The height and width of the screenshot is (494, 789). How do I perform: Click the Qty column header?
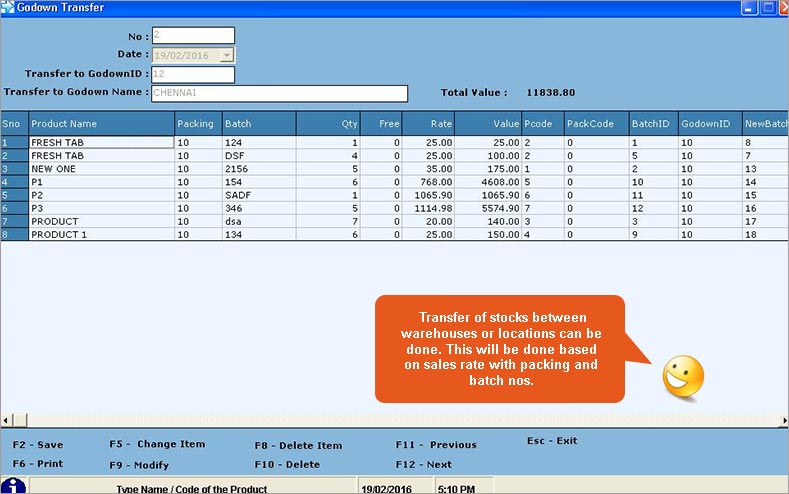[328, 124]
